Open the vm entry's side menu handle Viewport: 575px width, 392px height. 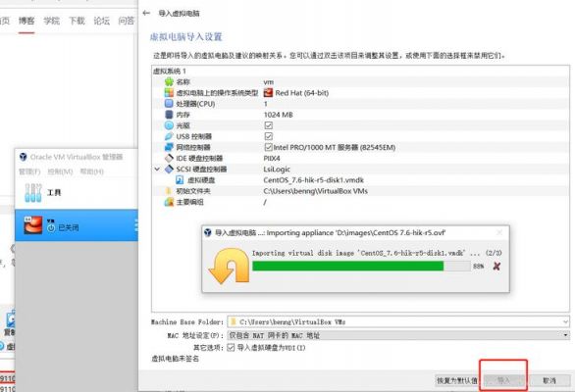[x=136, y=225]
